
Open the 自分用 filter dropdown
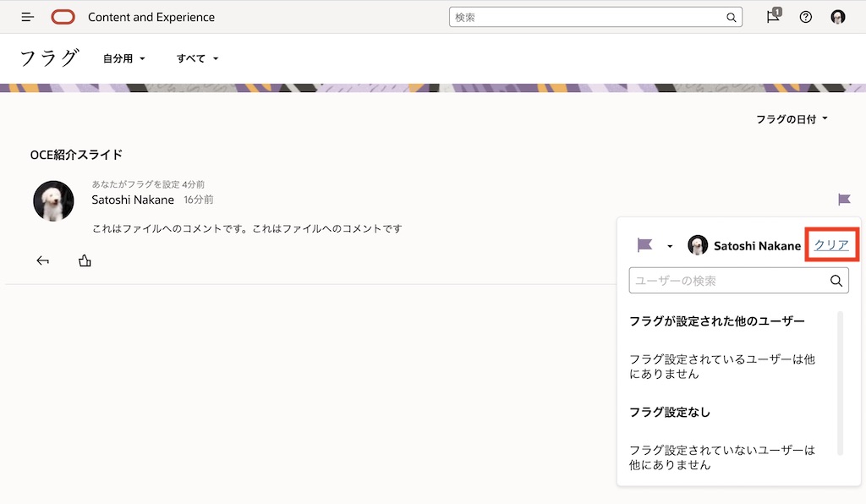pyautogui.click(x=123, y=58)
